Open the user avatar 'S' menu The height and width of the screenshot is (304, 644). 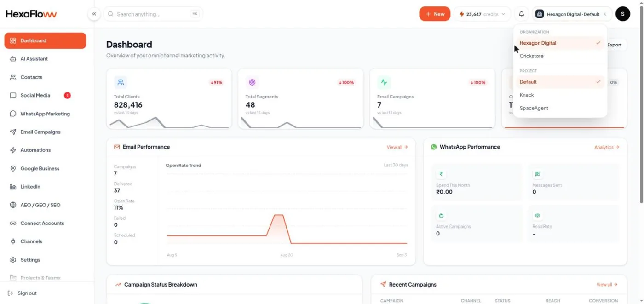click(x=622, y=14)
